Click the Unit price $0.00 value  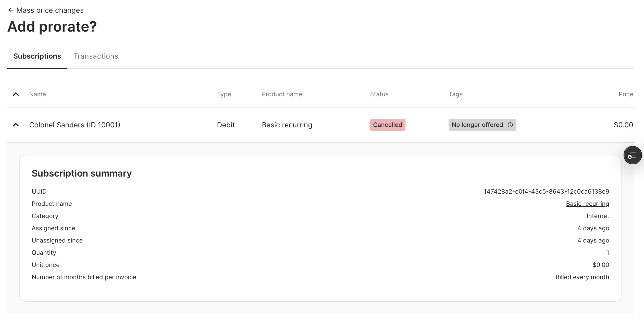[601, 265]
